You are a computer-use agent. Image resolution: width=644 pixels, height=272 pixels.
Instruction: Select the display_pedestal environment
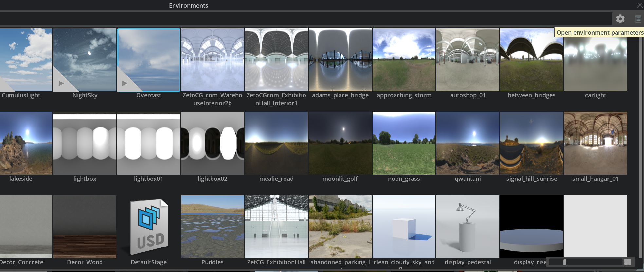click(468, 227)
